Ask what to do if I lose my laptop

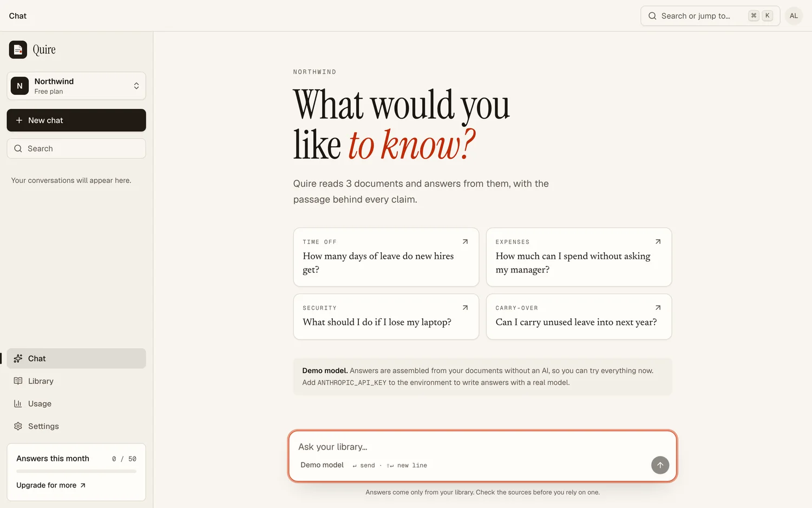(386, 317)
